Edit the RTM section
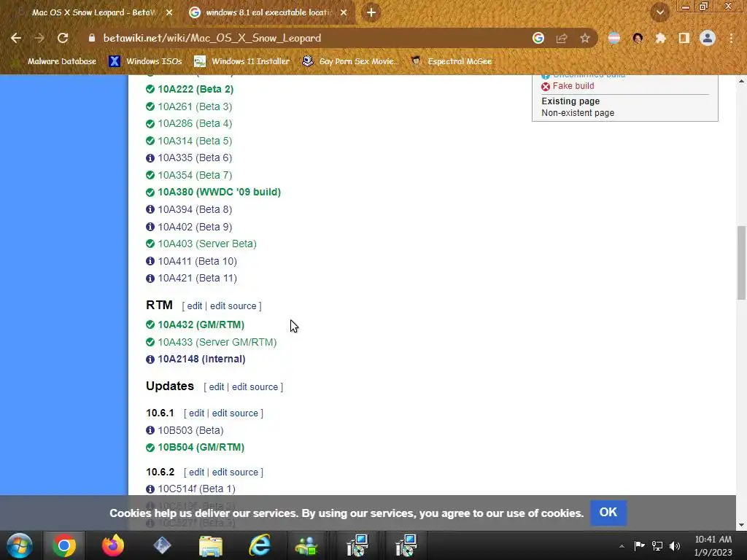 (194, 306)
